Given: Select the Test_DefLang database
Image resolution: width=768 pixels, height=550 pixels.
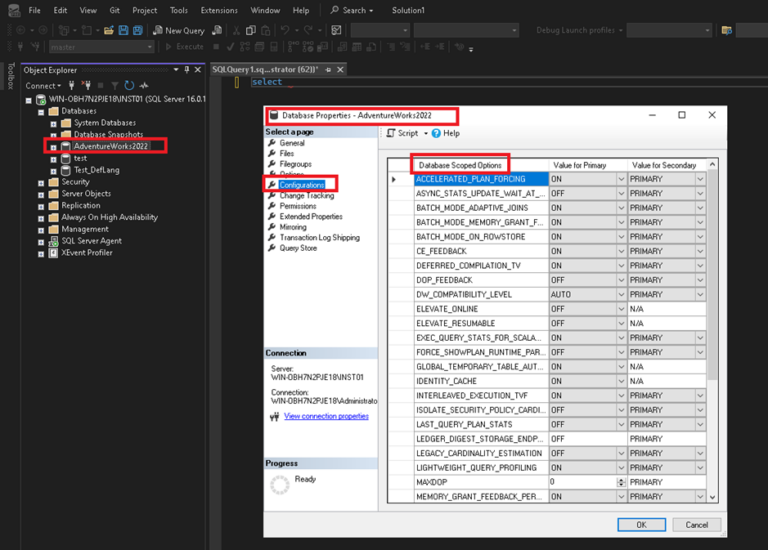Looking at the screenshot, I should [x=96, y=170].
